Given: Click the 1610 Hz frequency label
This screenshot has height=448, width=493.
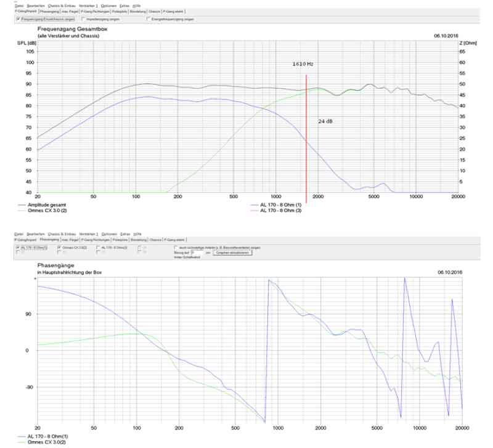Looking at the screenshot, I should pyautogui.click(x=303, y=64).
